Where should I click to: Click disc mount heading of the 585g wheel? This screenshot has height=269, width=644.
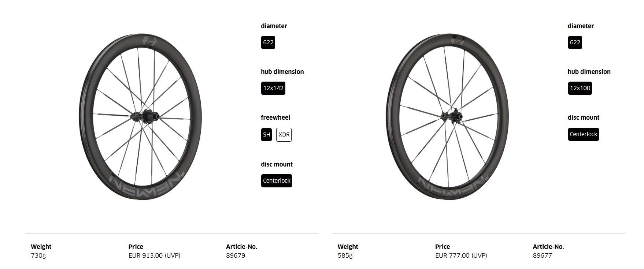coord(584,117)
